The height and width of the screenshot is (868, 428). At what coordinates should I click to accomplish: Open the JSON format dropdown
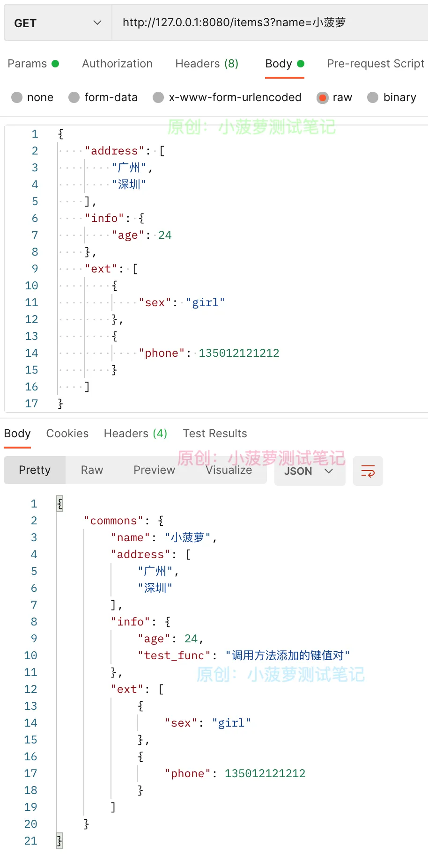310,471
